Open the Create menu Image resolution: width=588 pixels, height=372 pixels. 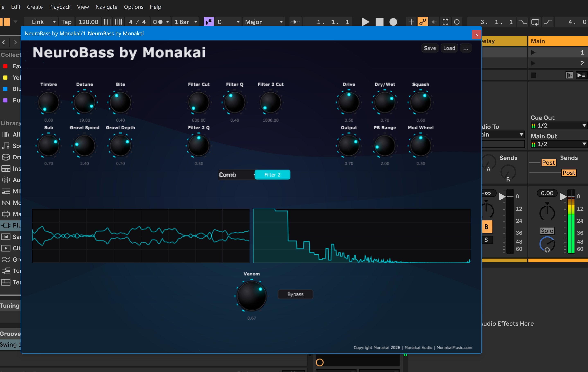(x=35, y=7)
